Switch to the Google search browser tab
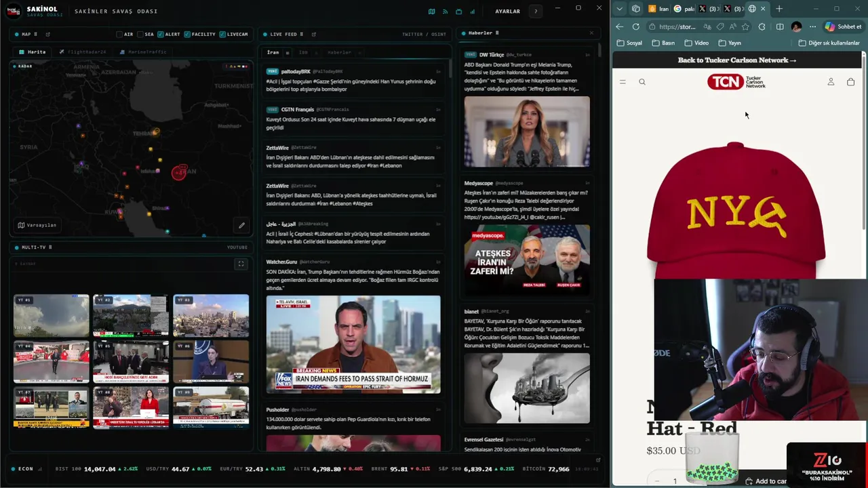 684,9
